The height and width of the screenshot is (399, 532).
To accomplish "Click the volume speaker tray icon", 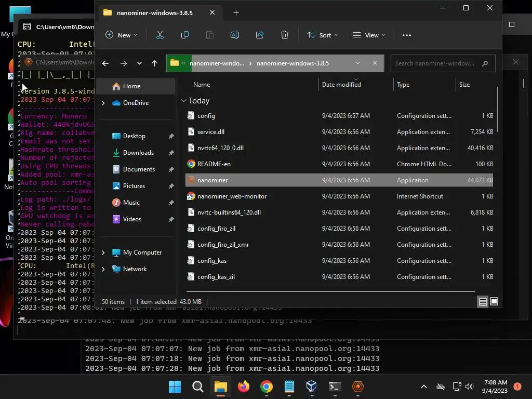I will [x=469, y=387].
